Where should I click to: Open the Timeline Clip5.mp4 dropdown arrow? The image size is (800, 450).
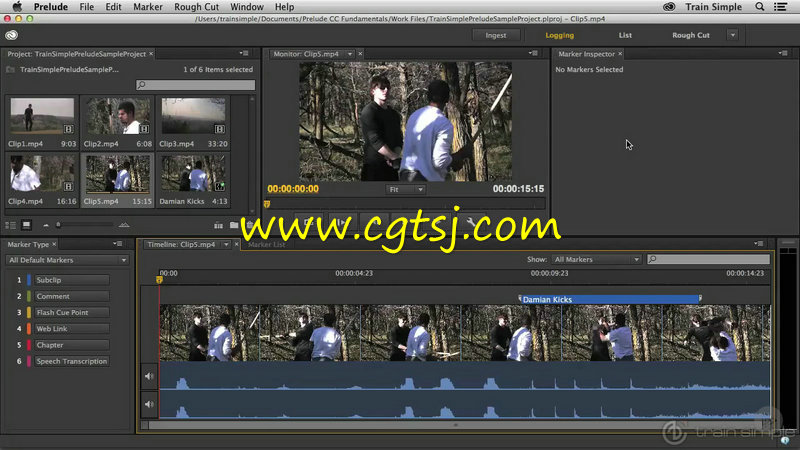point(226,244)
